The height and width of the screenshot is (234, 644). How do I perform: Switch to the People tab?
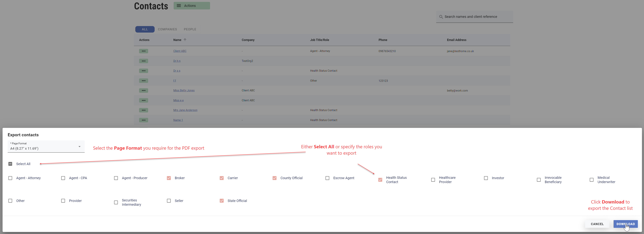pos(190,29)
